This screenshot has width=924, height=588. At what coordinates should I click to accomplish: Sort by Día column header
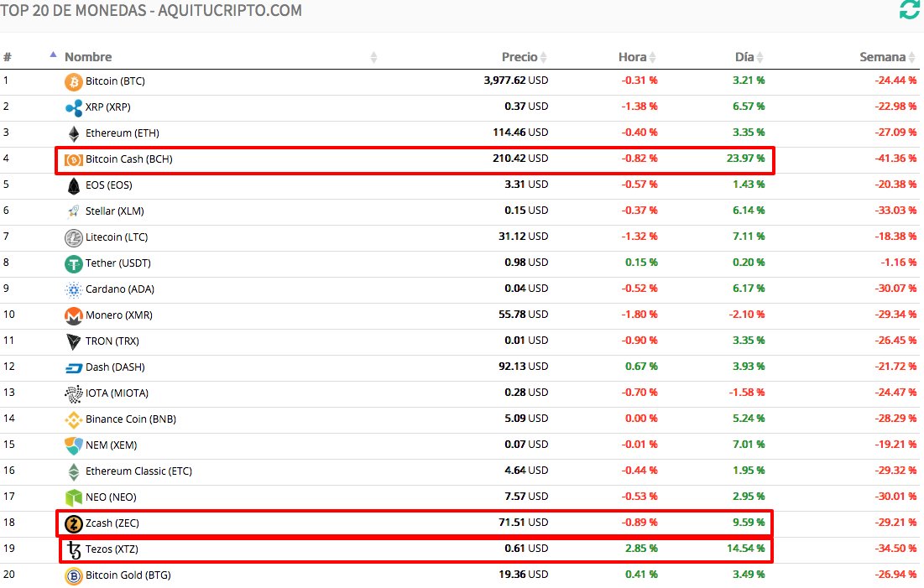749,57
